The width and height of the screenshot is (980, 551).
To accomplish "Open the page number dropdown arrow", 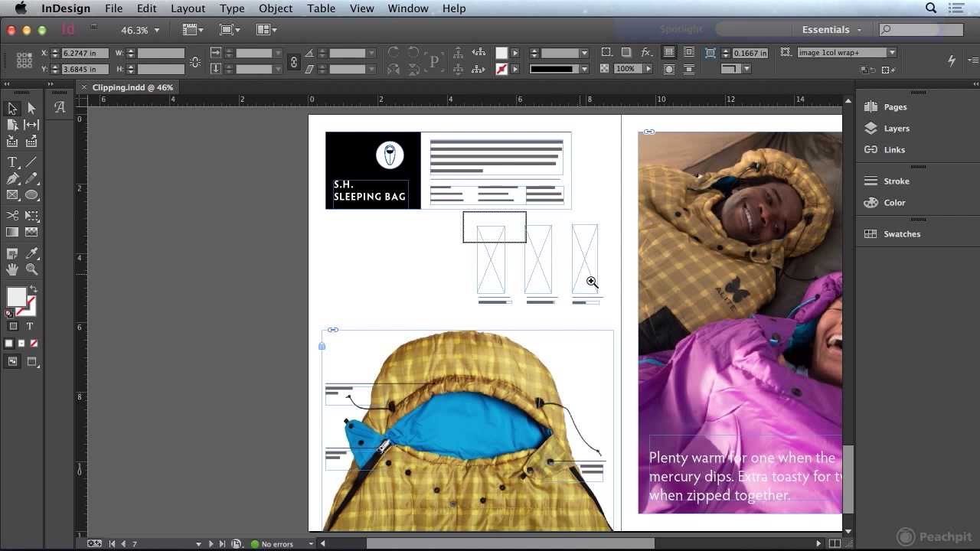I will (198, 544).
